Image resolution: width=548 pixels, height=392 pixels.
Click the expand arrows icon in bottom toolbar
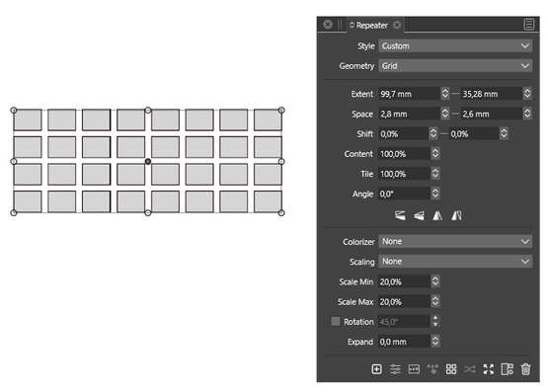tap(489, 369)
